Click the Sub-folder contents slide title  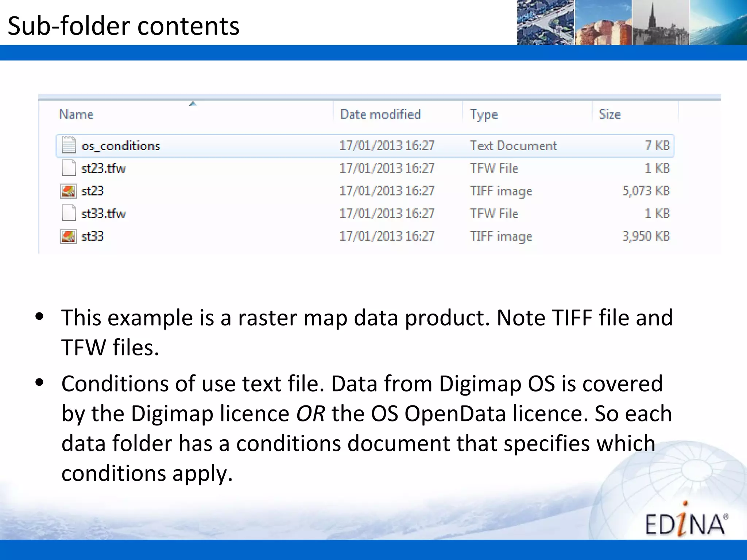pos(123,26)
